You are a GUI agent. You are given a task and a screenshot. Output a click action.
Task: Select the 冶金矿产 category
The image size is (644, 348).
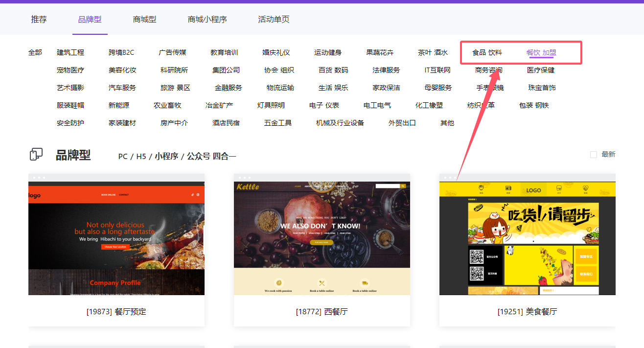coord(219,105)
